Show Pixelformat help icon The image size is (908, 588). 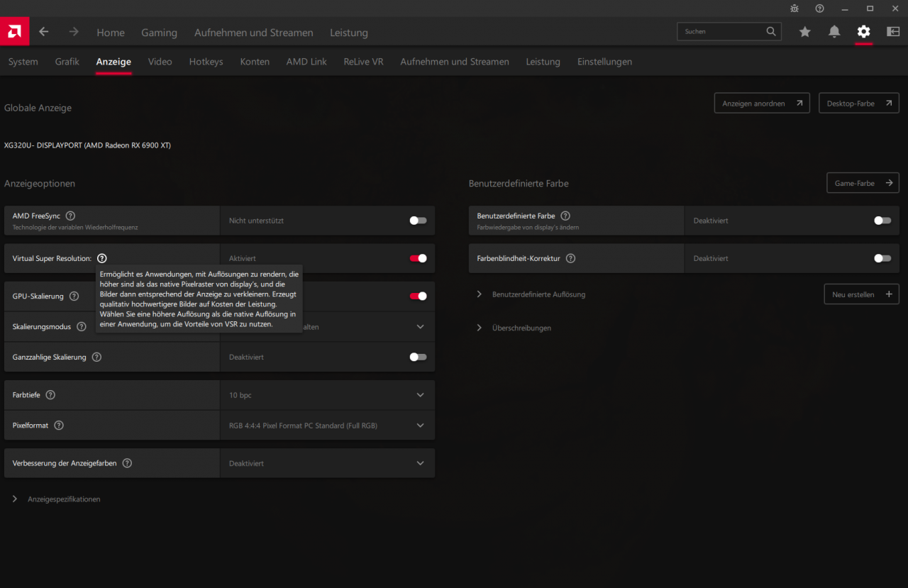(x=59, y=426)
